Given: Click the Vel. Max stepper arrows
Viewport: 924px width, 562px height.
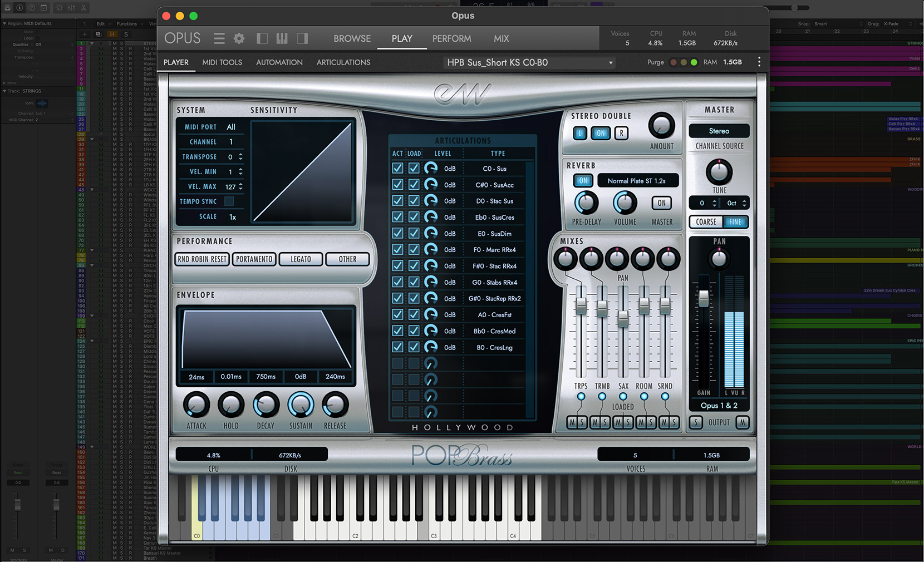Looking at the screenshot, I should click(x=240, y=187).
